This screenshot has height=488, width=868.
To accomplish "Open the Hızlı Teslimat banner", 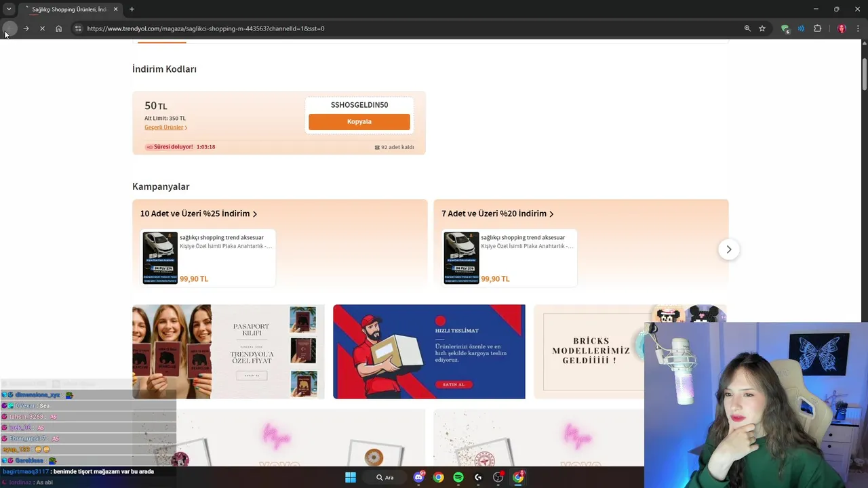I will pos(429,352).
